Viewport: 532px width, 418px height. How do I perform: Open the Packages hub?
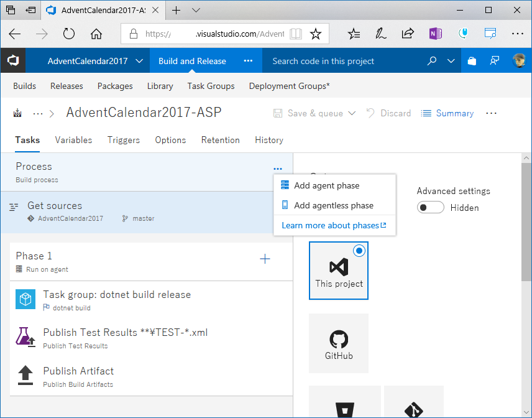pyautogui.click(x=115, y=86)
